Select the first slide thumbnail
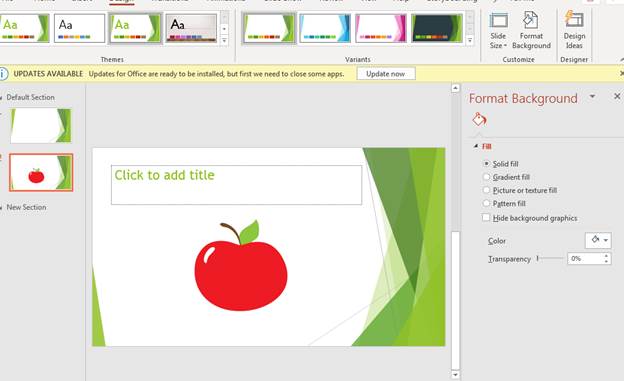Screen dimensions: 624x381 point(41,125)
